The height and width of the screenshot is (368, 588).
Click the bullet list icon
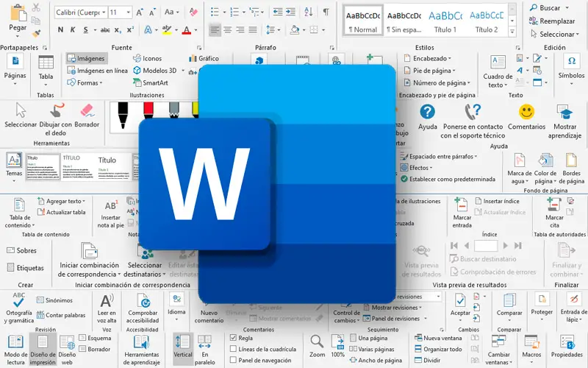coord(215,12)
